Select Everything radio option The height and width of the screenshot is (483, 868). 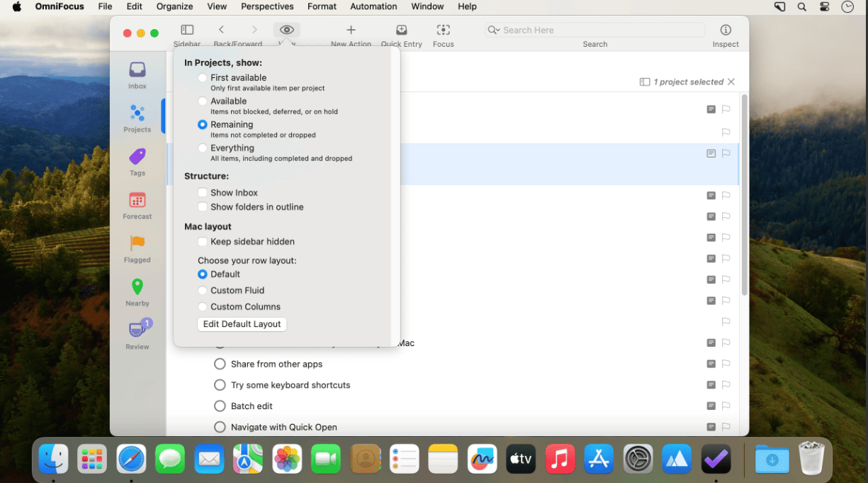pos(203,148)
